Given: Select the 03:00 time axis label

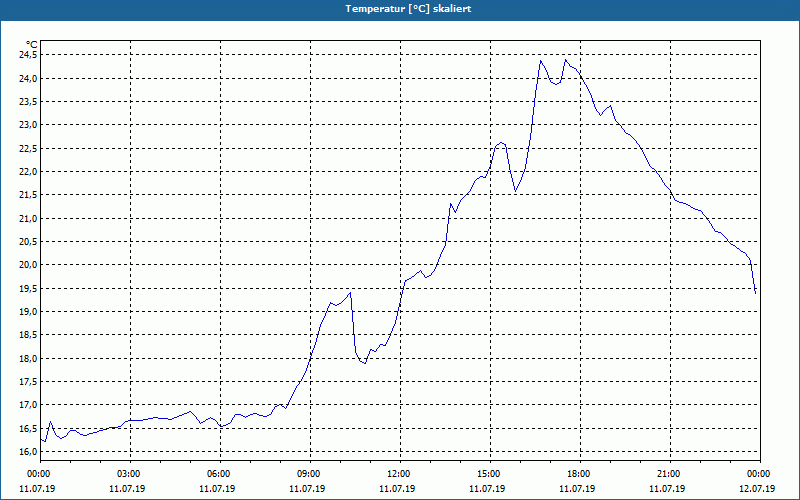Looking at the screenshot, I should click(x=128, y=474).
